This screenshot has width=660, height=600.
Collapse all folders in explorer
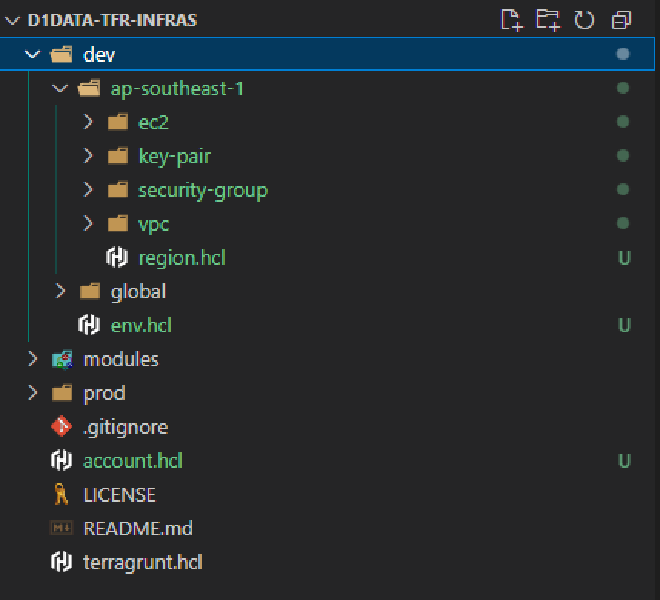(x=622, y=20)
